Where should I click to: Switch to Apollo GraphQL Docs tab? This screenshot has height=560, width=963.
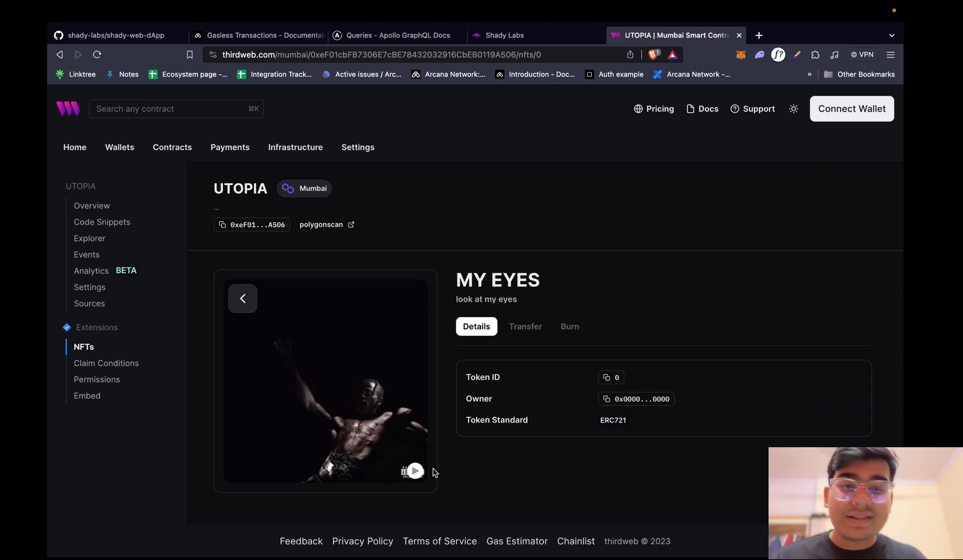[397, 35]
